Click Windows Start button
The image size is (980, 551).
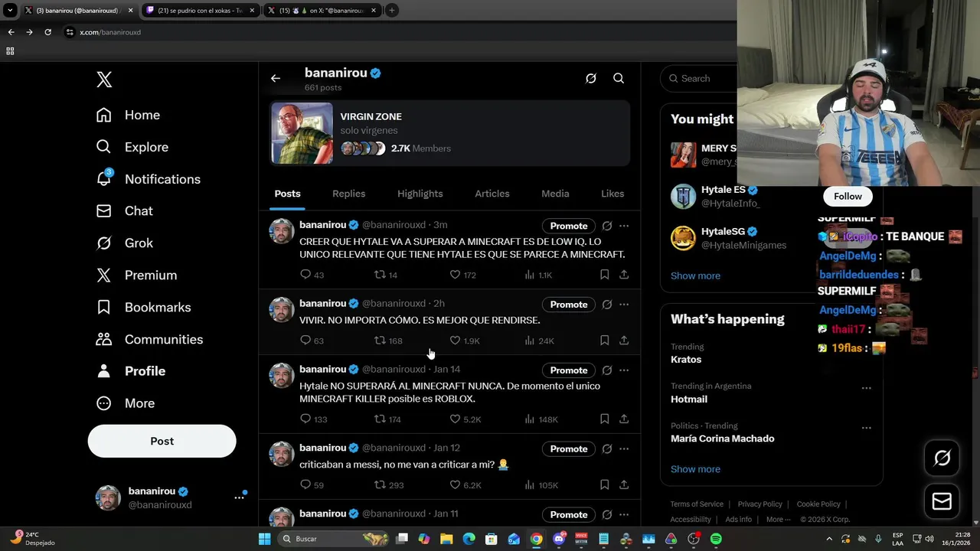coord(264,539)
